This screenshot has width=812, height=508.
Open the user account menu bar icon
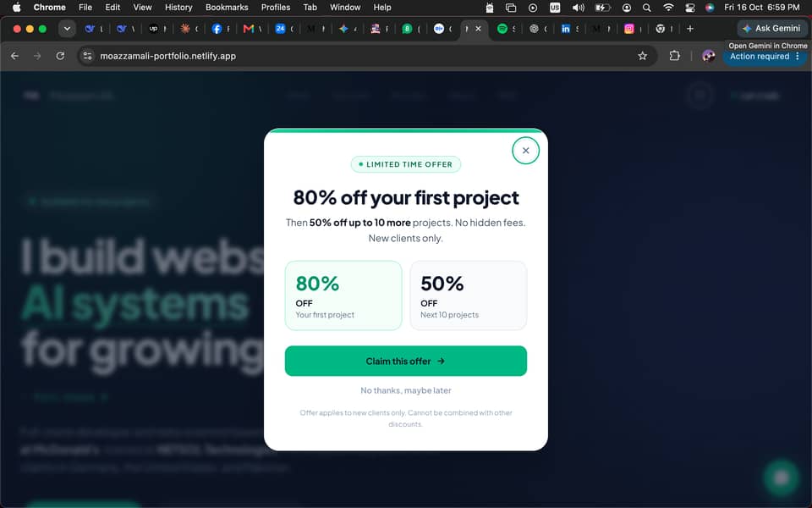(627, 8)
